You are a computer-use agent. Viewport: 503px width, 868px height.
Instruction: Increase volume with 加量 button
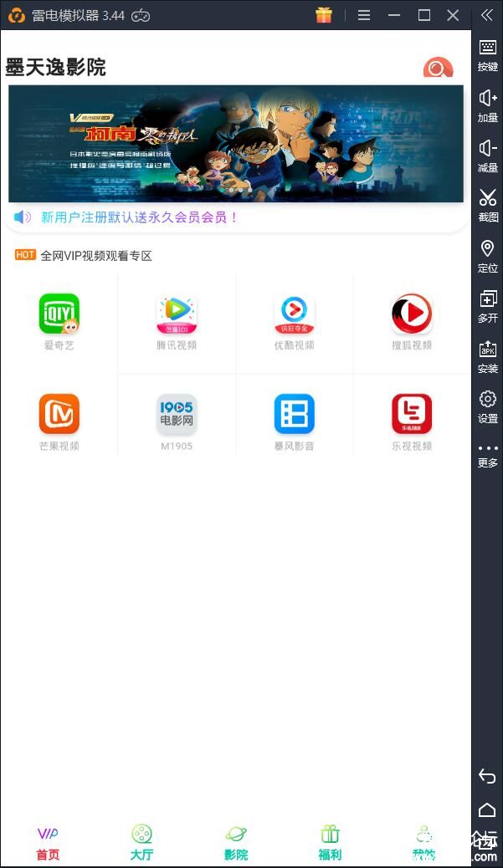[x=487, y=105]
